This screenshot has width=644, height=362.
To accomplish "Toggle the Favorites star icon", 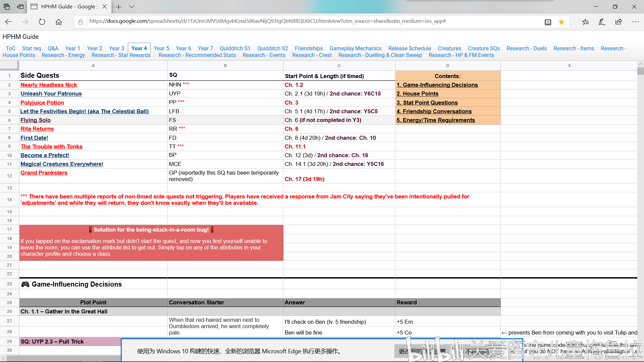I will (x=561, y=22).
